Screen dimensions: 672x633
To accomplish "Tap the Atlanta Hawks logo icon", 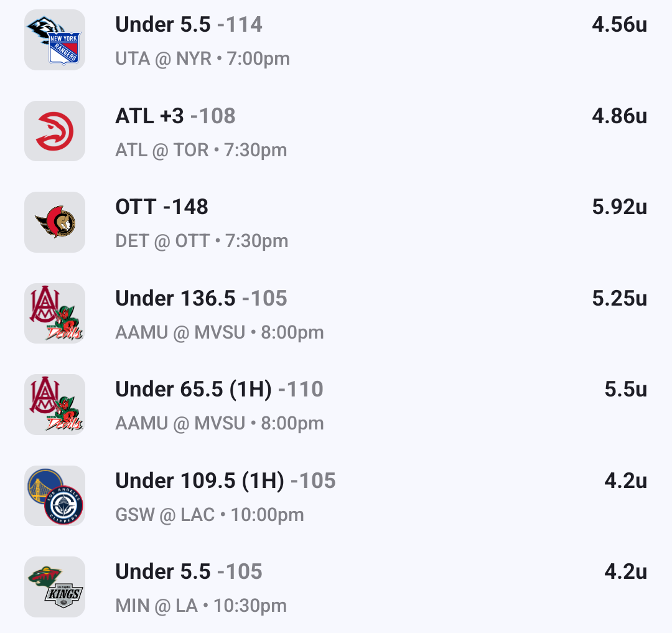I will [x=55, y=131].
